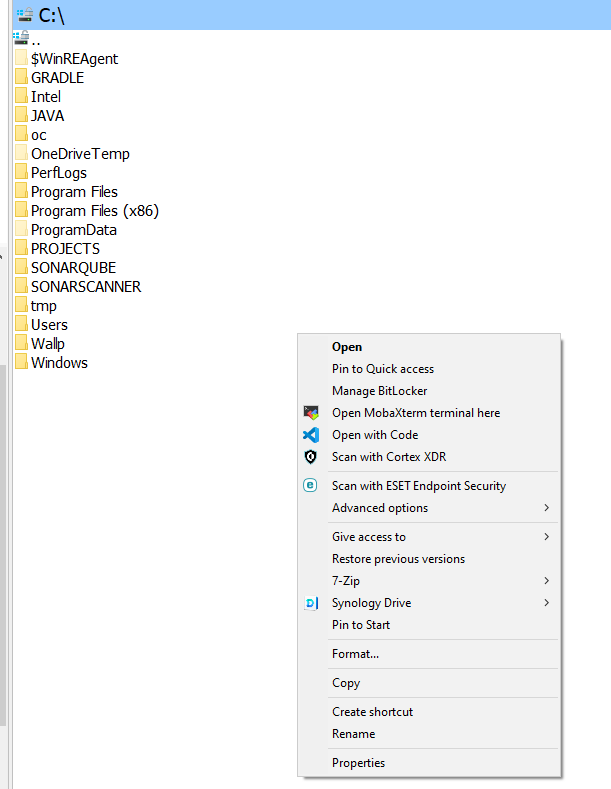Viewport: 611px width, 789px height.
Task: Click the ProgramData folder icon
Action: (21, 228)
